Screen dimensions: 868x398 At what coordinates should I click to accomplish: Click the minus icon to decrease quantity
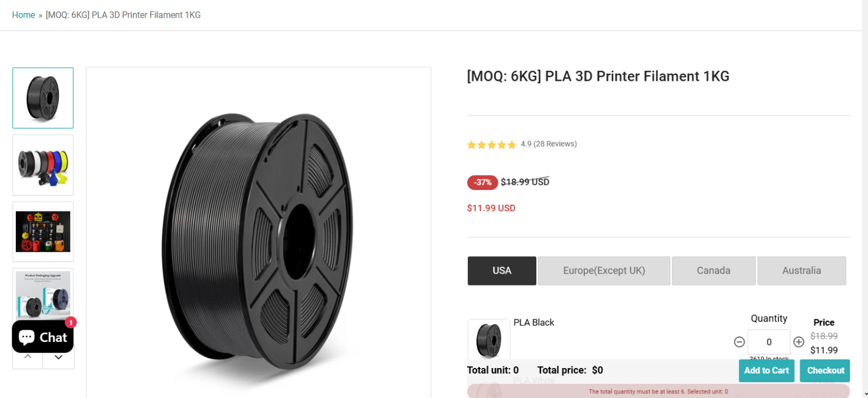(x=739, y=341)
